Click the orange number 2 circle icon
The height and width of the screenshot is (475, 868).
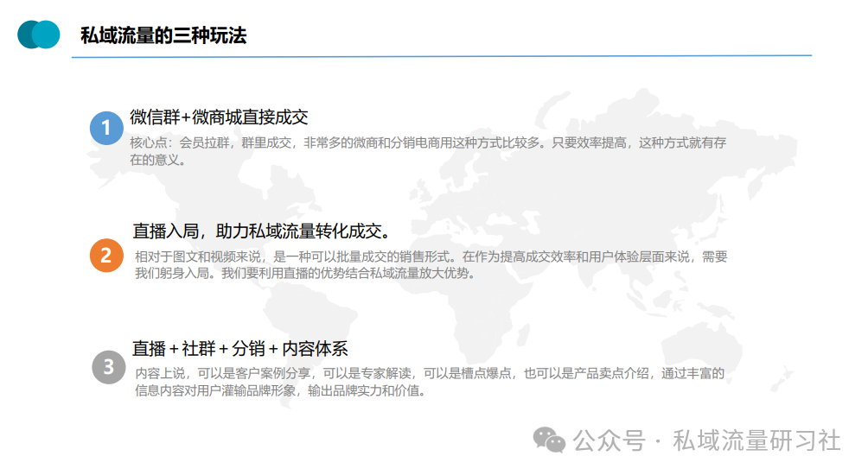pos(106,256)
